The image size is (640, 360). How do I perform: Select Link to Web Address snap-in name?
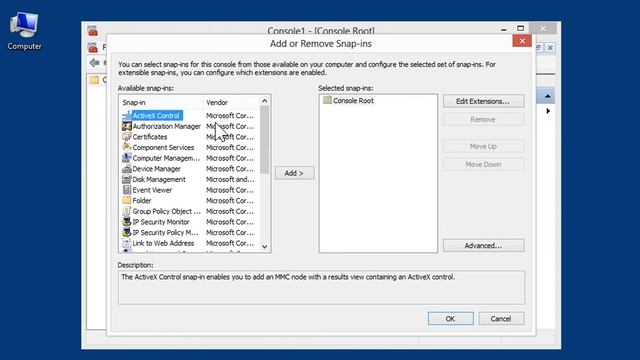tap(163, 243)
